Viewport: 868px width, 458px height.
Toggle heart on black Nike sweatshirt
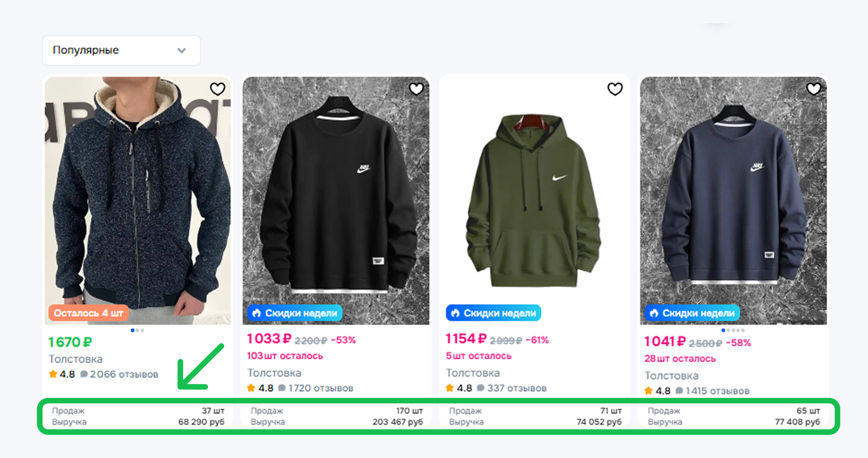[x=416, y=89]
